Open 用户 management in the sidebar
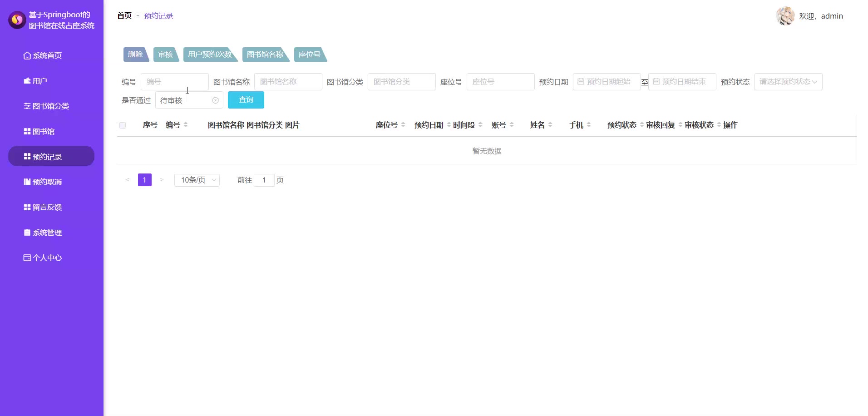Viewport: 868px width, 416px height. pyautogui.click(x=51, y=81)
